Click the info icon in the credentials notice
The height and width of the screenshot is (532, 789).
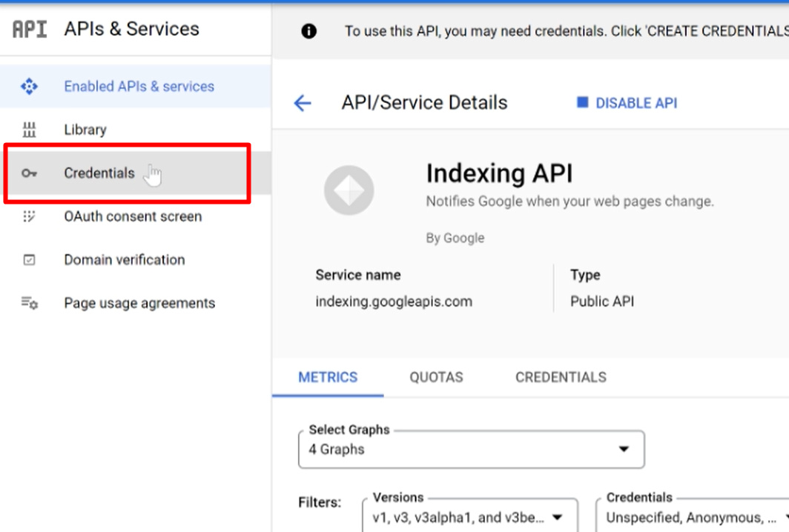(309, 31)
